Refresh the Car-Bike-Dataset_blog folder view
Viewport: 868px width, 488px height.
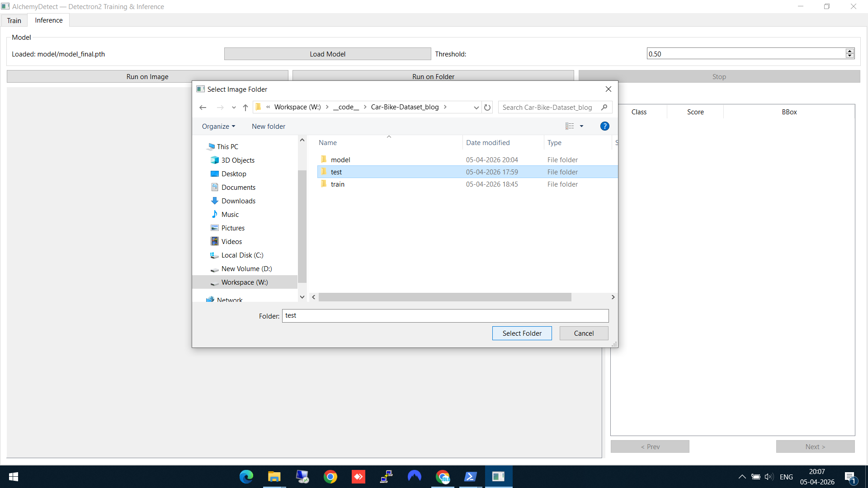(x=487, y=107)
